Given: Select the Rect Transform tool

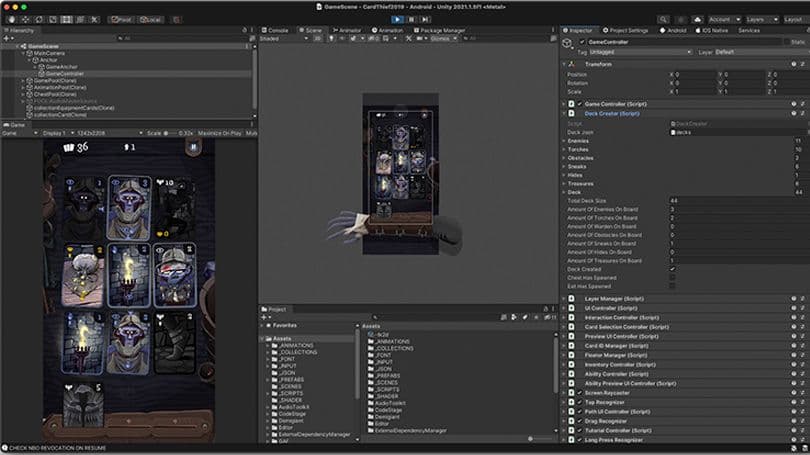Looking at the screenshot, I should 67,20.
